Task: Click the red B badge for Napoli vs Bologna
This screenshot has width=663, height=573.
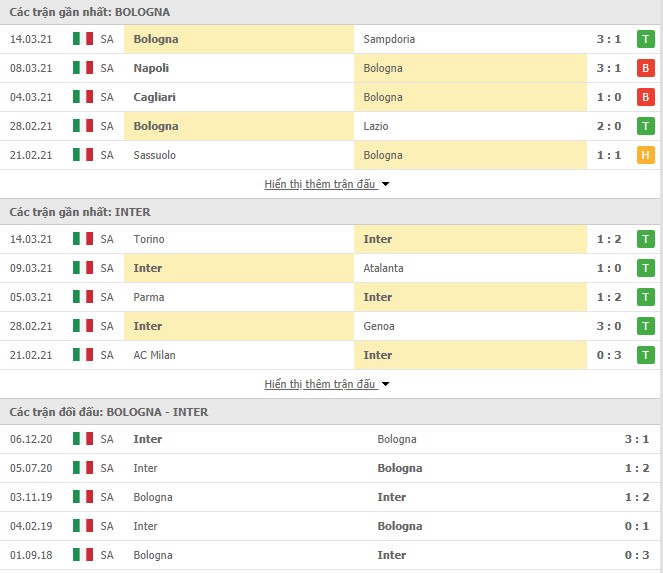Action: (645, 68)
